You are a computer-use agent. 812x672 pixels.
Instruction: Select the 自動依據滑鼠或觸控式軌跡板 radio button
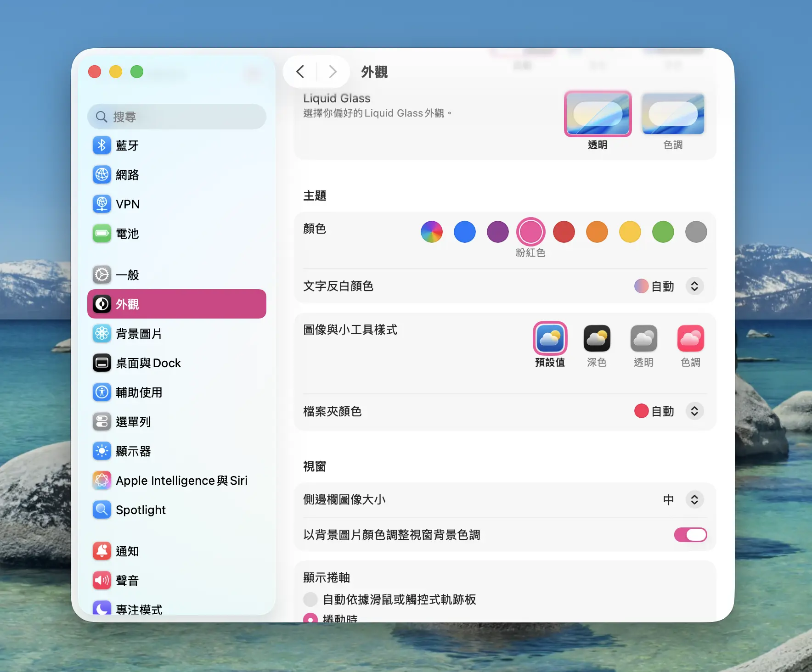[310, 599]
